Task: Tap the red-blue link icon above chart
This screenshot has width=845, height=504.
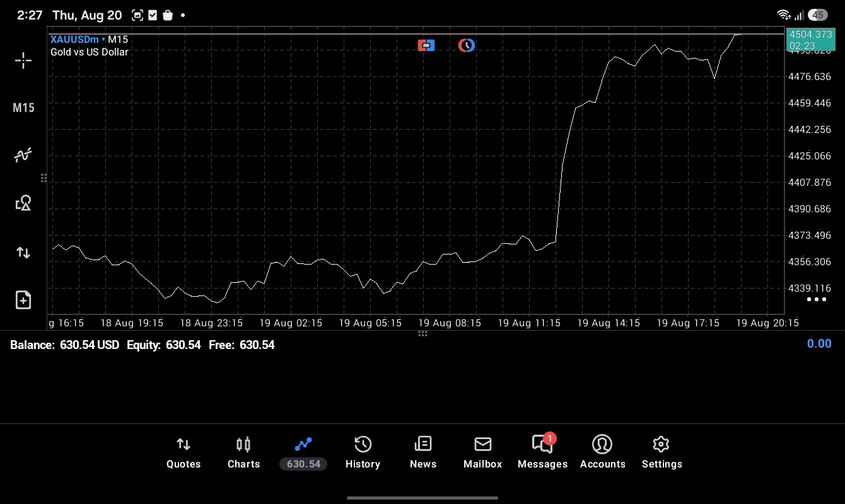Action: tap(426, 45)
